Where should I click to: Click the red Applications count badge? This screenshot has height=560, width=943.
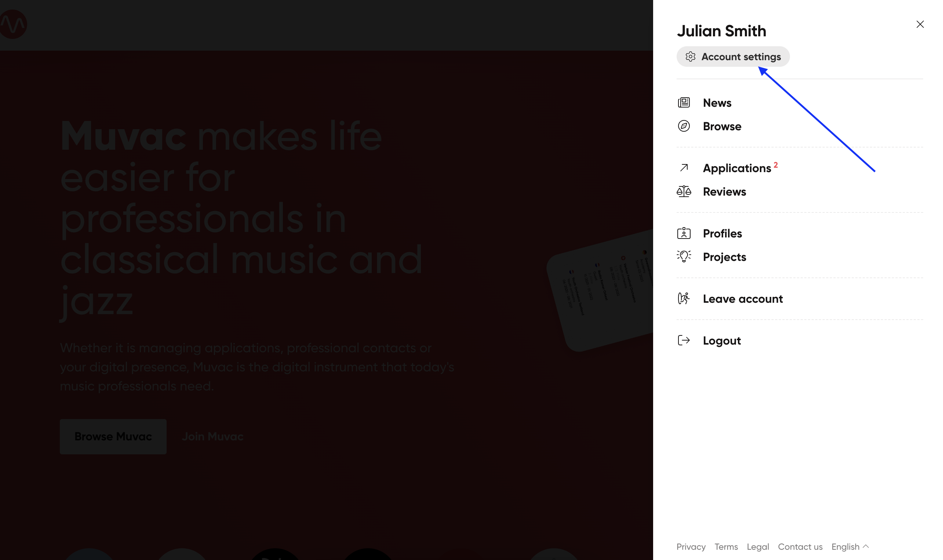point(776,165)
